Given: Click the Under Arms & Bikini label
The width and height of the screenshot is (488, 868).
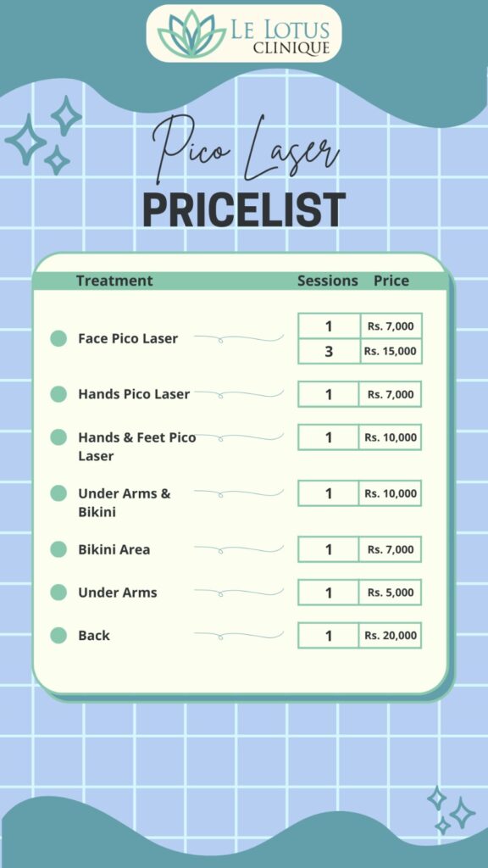Looking at the screenshot, I should [x=125, y=503].
